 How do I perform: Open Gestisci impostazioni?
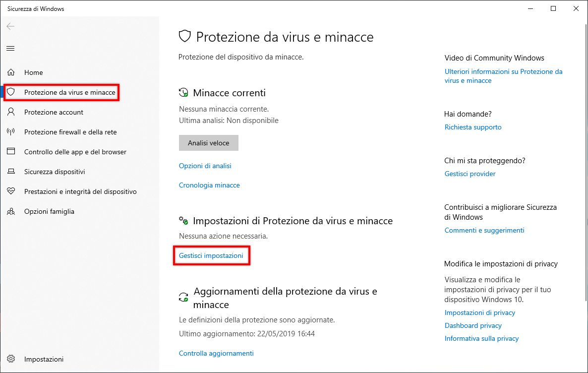point(211,255)
